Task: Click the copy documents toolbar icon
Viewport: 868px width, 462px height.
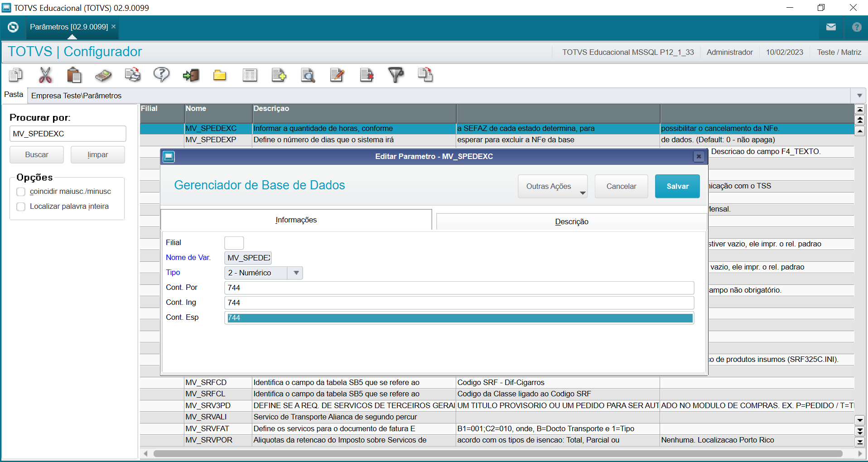Action: click(16, 75)
